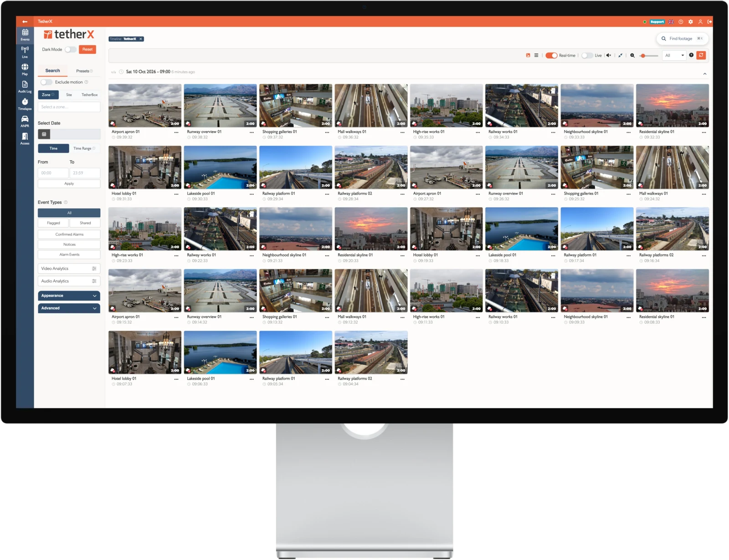The width and height of the screenshot is (729, 560).
Task: Click the Reset button
Action: click(x=87, y=49)
